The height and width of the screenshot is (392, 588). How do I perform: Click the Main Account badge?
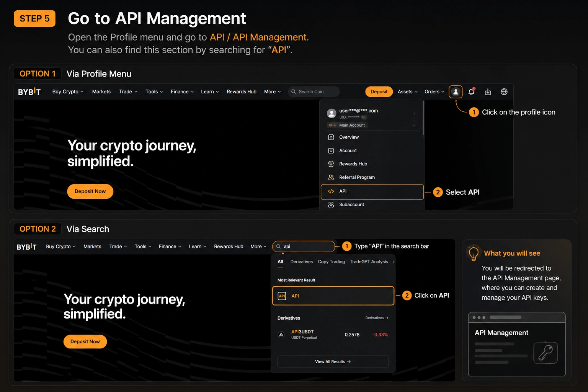point(347,125)
